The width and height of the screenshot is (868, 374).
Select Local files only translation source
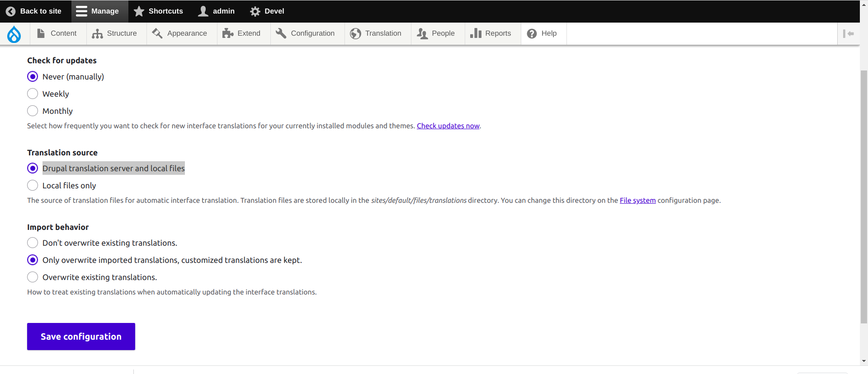point(33,186)
